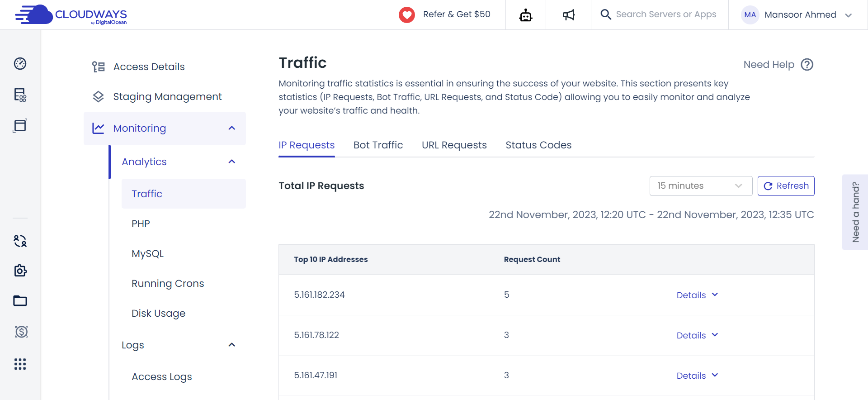This screenshot has width=868, height=400.
Task: Click the Monitoring chart icon
Action: (99, 129)
